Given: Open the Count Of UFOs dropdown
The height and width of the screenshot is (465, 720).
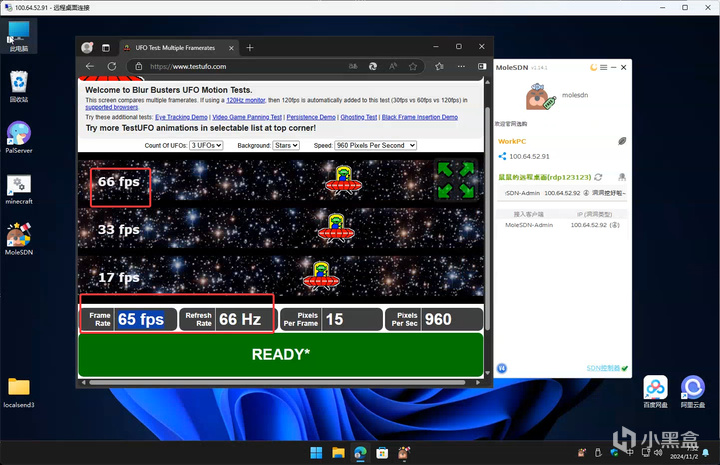Looking at the screenshot, I should [x=206, y=145].
